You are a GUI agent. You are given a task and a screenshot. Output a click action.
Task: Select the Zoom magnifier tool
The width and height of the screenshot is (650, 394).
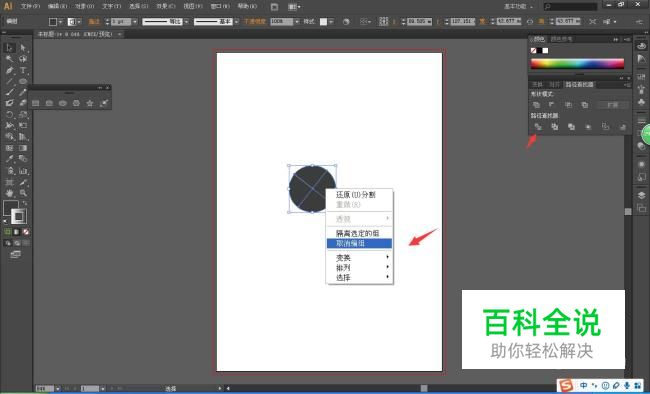(x=23, y=193)
